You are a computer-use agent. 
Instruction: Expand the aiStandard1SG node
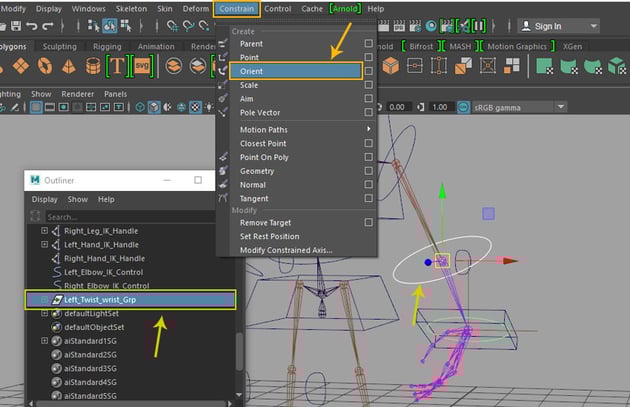[44, 341]
